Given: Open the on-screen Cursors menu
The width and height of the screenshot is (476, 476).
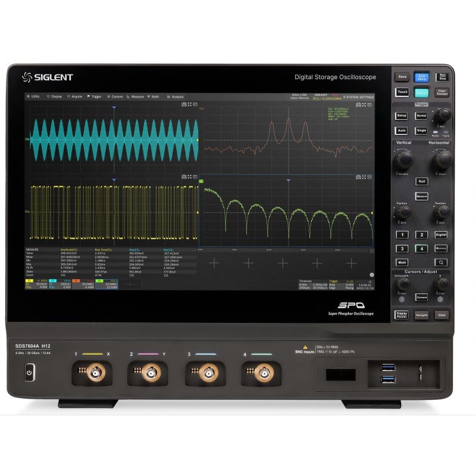Looking at the screenshot, I should coord(115,96).
